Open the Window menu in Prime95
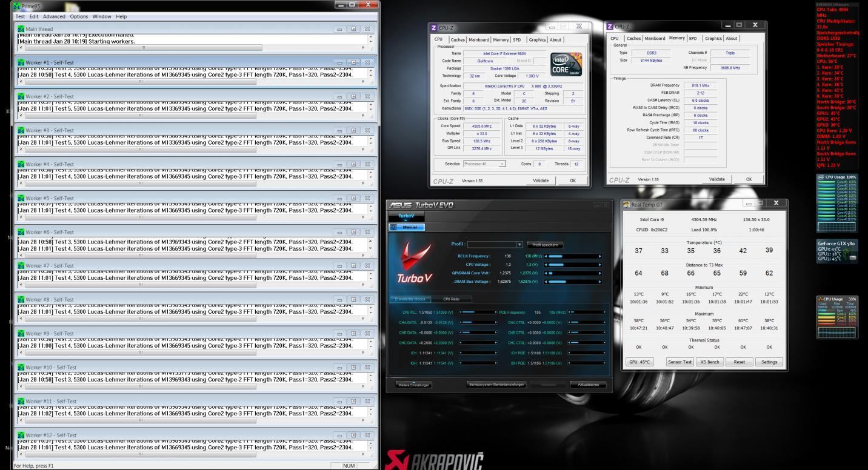Screen dimensions: 868x470 pyautogui.click(x=102, y=16)
